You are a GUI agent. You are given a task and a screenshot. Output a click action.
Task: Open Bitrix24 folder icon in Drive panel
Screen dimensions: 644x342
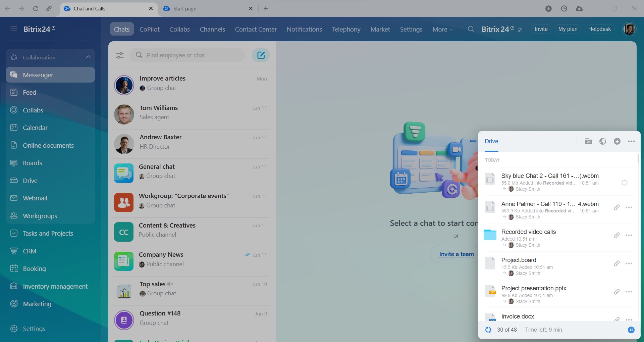pos(588,141)
